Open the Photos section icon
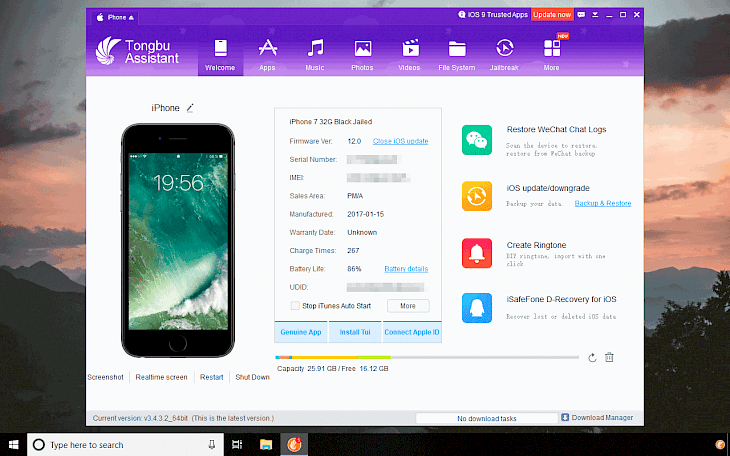Screen dimensions: 730x456 click(x=363, y=48)
